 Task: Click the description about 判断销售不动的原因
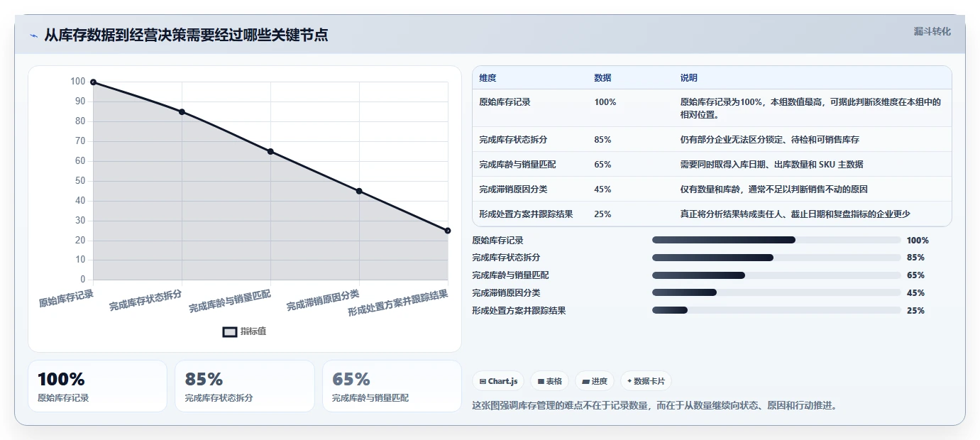point(773,189)
